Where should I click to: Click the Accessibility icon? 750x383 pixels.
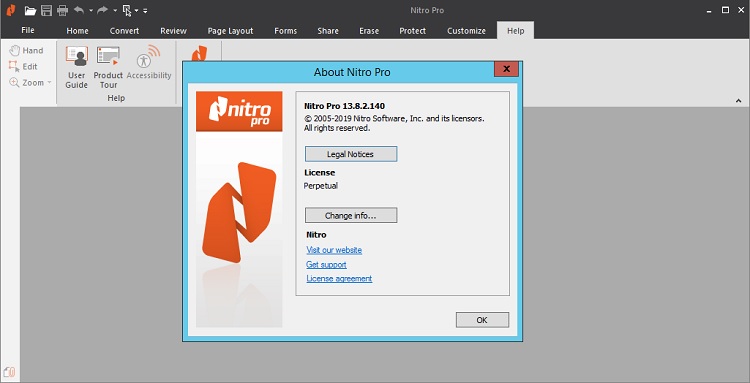click(x=149, y=63)
